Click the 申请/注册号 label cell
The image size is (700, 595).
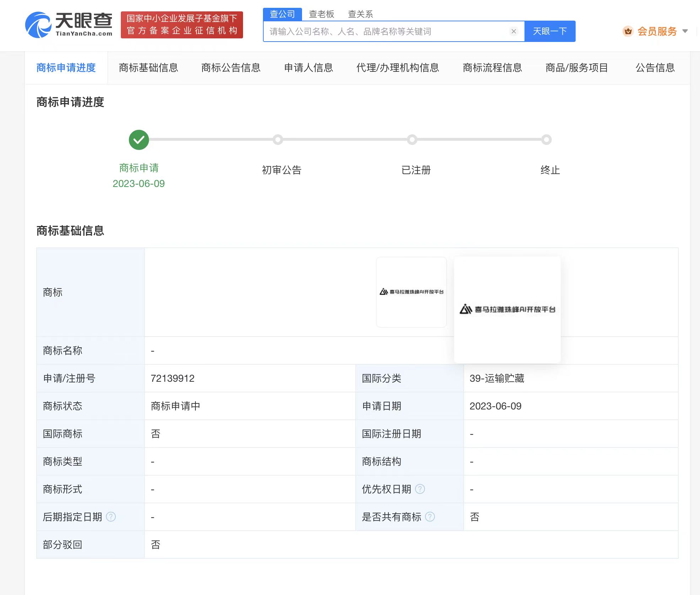click(x=91, y=378)
